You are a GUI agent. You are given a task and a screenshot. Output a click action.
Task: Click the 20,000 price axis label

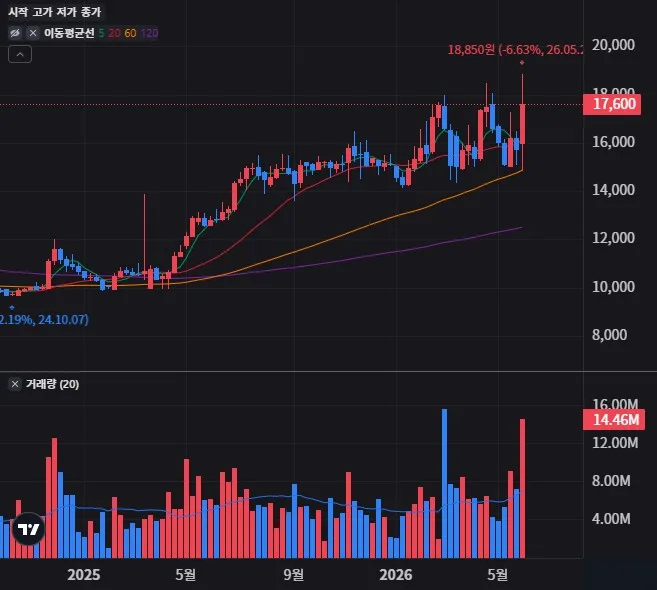(x=613, y=44)
